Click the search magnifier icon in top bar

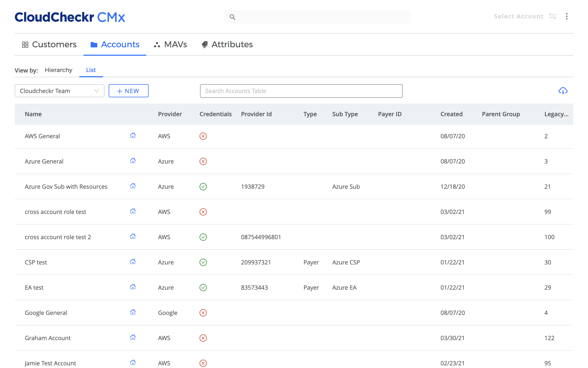coord(232,17)
